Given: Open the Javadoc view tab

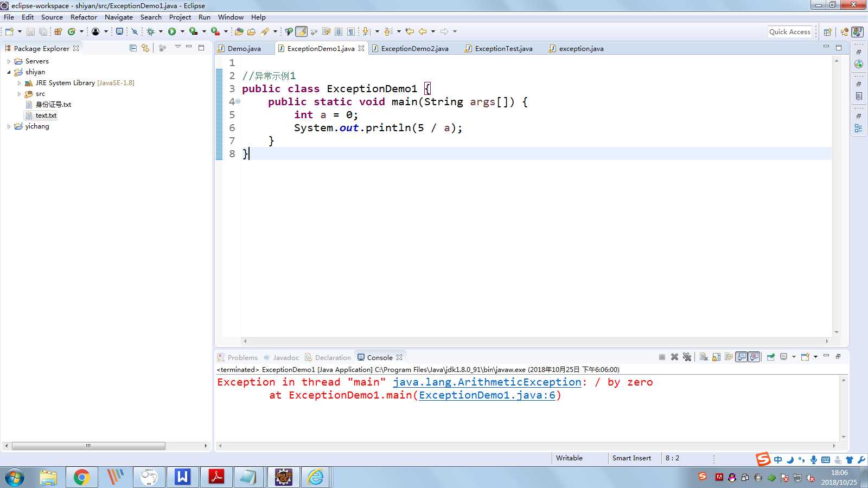Looking at the screenshot, I should 282,357.
